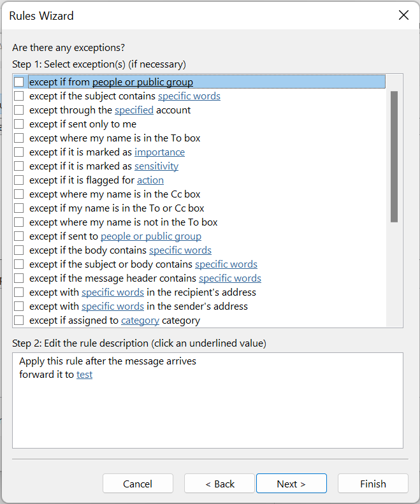Tick 'except if assigned to category' checkbox
The width and height of the screenshot is (420, 504).
tap(18, 320)
